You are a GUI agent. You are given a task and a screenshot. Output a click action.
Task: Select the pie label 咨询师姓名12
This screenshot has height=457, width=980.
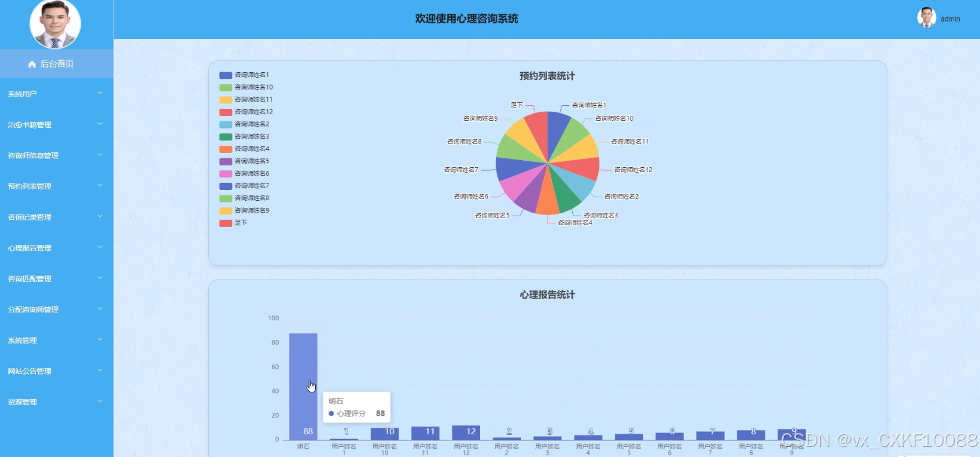click(x=633, y=170)
